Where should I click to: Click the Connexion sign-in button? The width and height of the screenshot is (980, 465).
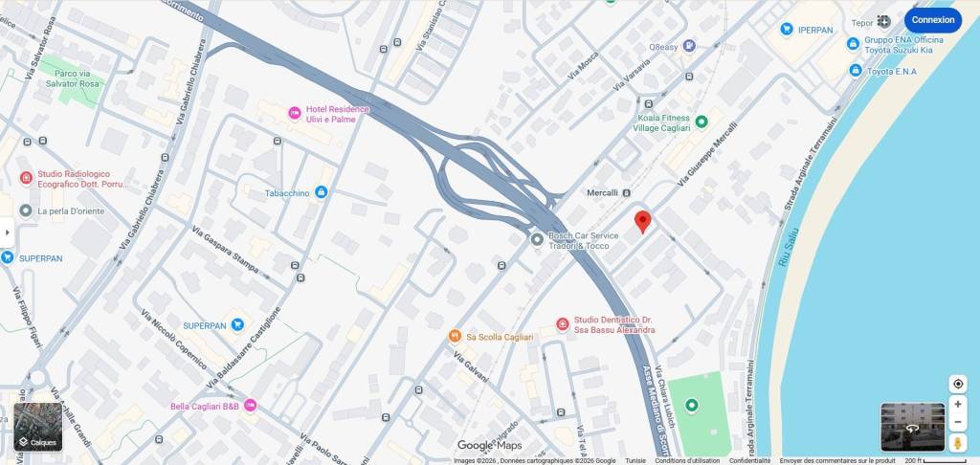932,20
